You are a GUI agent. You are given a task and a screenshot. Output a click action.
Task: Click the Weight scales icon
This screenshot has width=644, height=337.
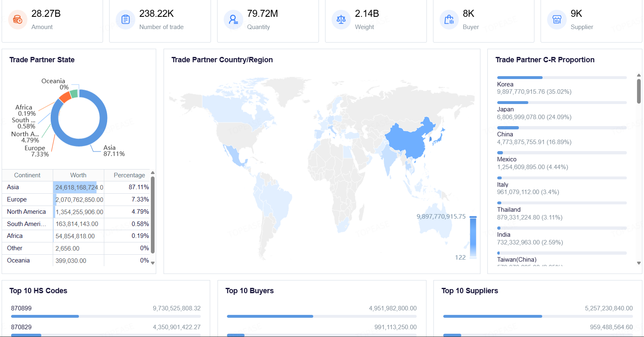(341, 19)
